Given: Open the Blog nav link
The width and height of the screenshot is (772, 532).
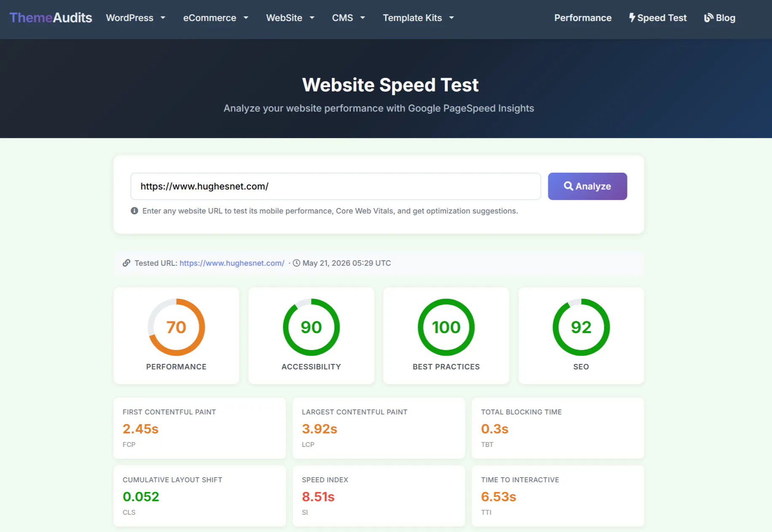Looking at the screenshot, I should coord(720,18).
